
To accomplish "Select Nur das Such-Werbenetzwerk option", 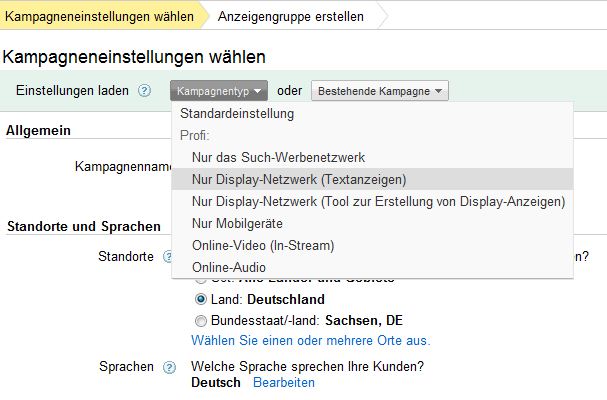I will tap(278, 158).
